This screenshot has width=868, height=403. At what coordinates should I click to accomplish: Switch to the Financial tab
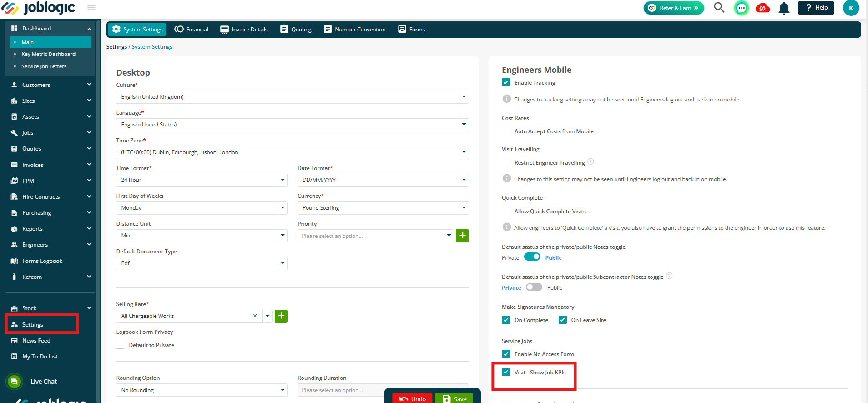(x=192, y=29)
